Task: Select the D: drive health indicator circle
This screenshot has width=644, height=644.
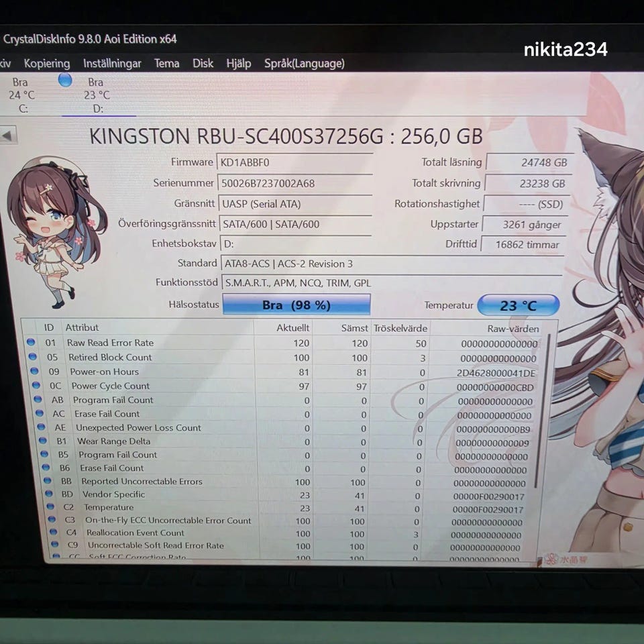Action: coord(65,80)
